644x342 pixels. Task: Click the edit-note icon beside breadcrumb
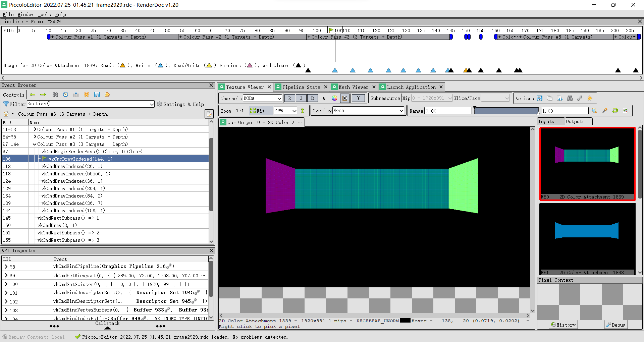tap(209, 114)
